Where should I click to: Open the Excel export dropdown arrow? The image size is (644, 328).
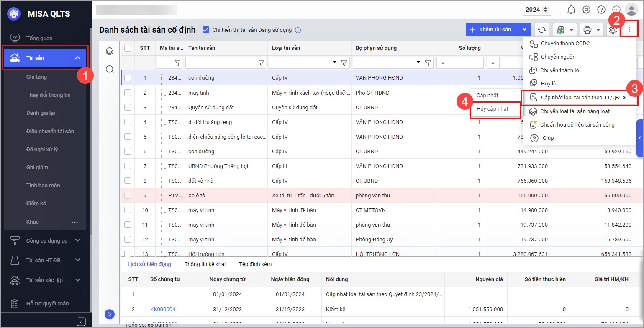pos(571,30)
